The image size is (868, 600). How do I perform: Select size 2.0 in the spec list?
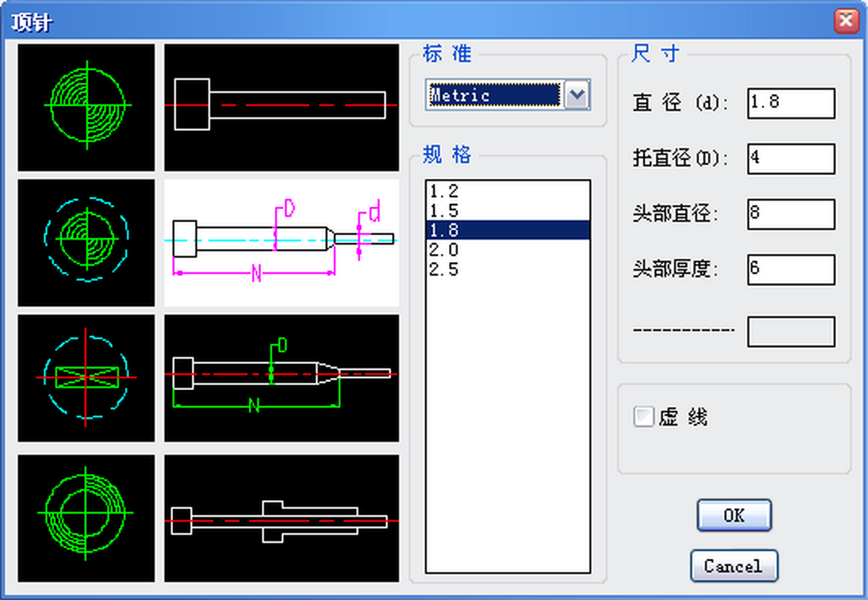(x=508, y=250)
